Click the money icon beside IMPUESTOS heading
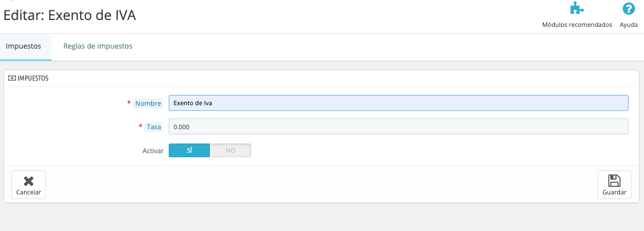Screen dimensions: 644x231 (12, 78)
